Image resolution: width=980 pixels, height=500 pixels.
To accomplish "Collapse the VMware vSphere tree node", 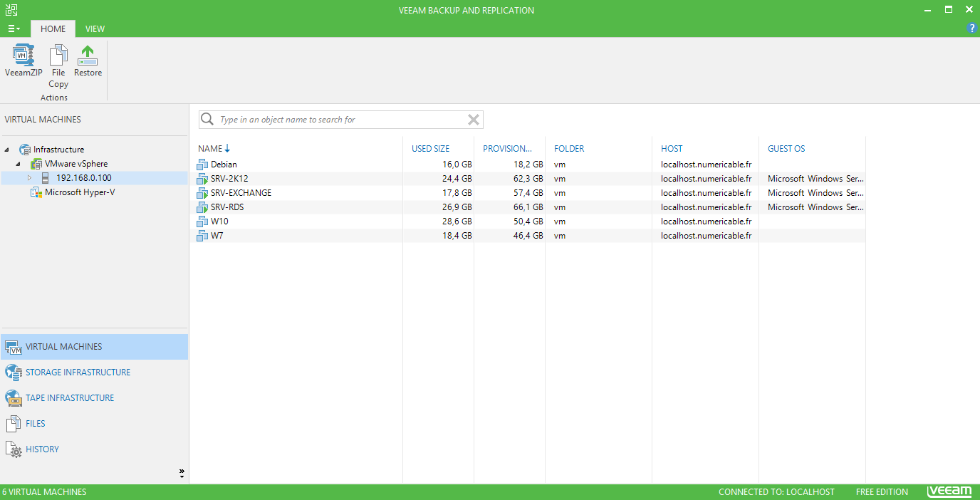I will coord(18,164).
